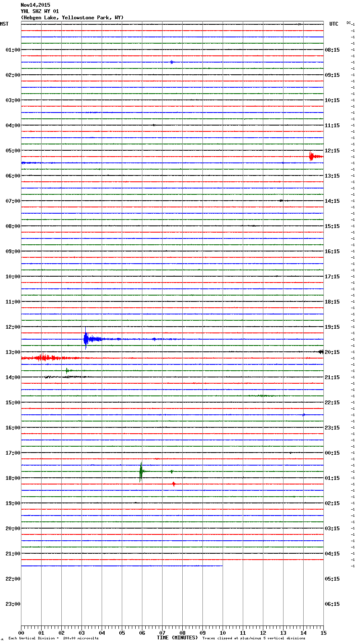The width and height of the screenshot is (357, 644).
Task: Click the large blue seismic event after 12:00 MST
Action: [87, 339]
